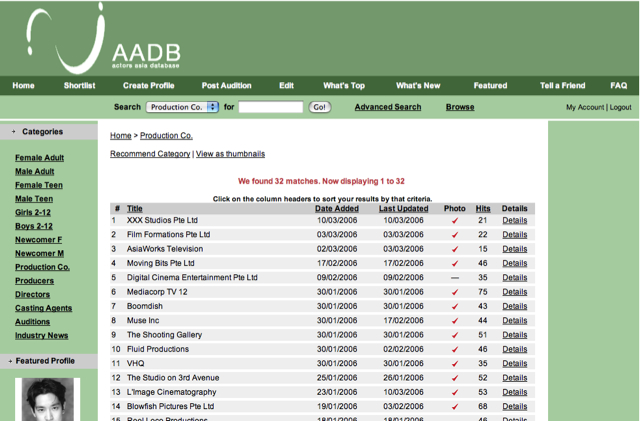640x421 pixels.
Task: Select Directors category
Action: (32, 294)
